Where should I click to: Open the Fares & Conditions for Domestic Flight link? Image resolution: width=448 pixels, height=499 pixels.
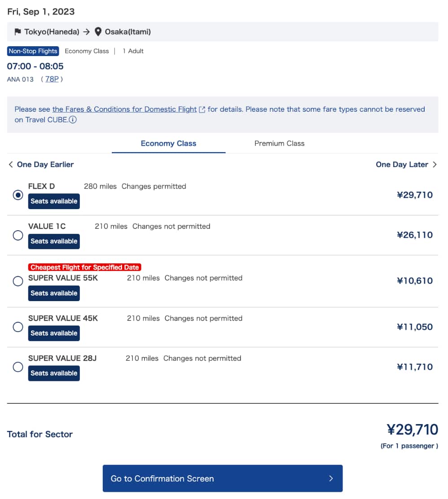(124, 109)
